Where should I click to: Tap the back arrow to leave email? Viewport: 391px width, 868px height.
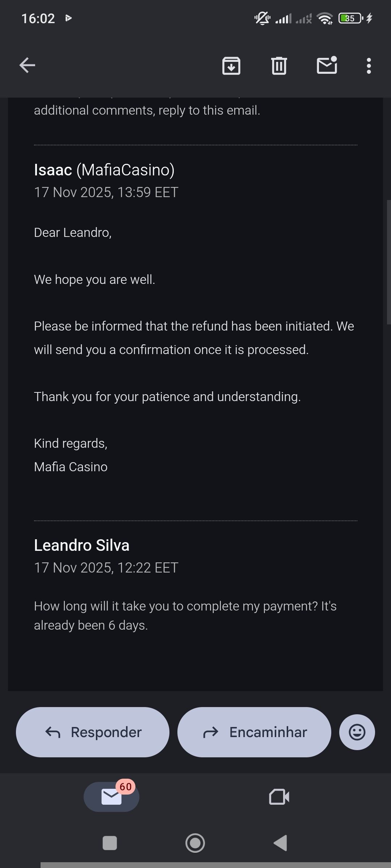[x=27, y=65]
